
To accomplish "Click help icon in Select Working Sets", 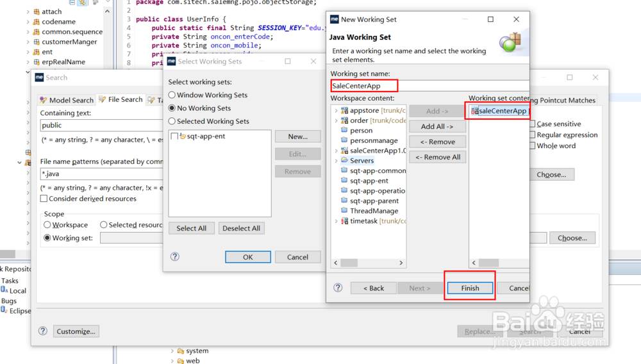I will point(174,256).
